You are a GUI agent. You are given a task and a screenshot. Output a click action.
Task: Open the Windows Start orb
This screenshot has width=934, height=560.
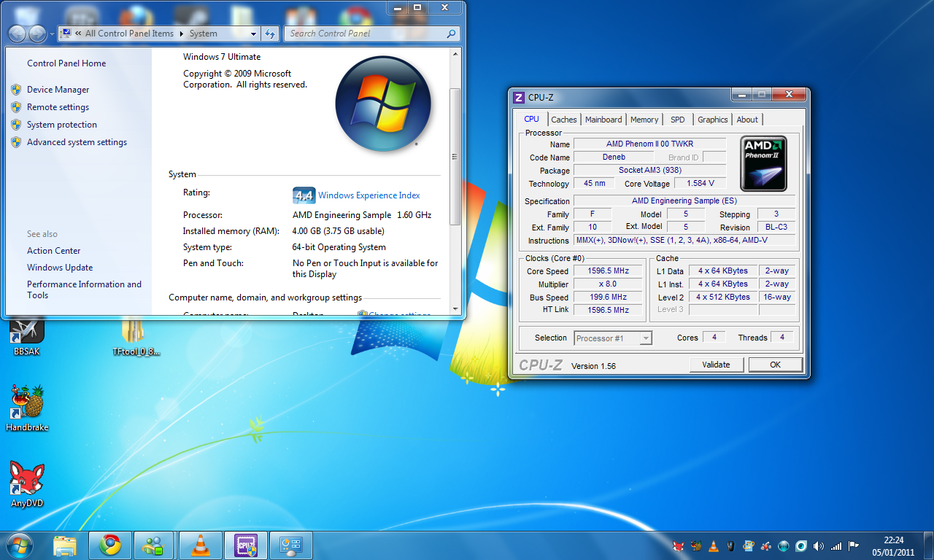pos(19,545)
